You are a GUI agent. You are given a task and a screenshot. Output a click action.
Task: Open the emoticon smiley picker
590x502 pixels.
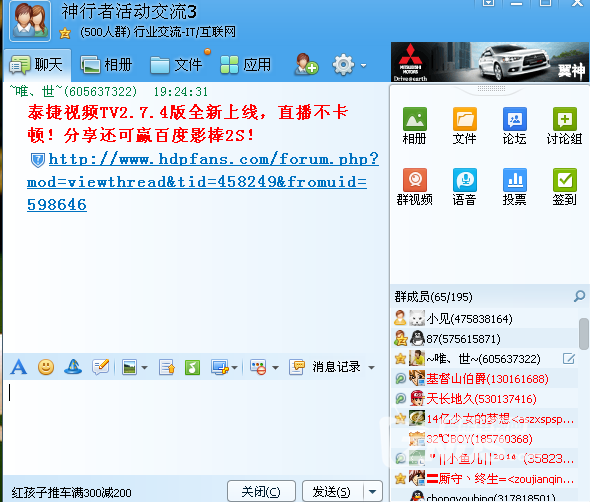(x=46, y=367)
